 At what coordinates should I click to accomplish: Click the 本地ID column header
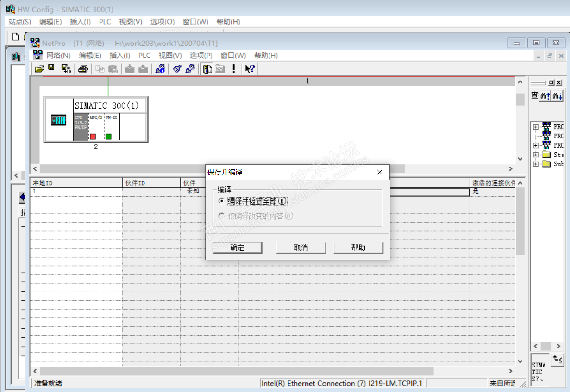76,183
